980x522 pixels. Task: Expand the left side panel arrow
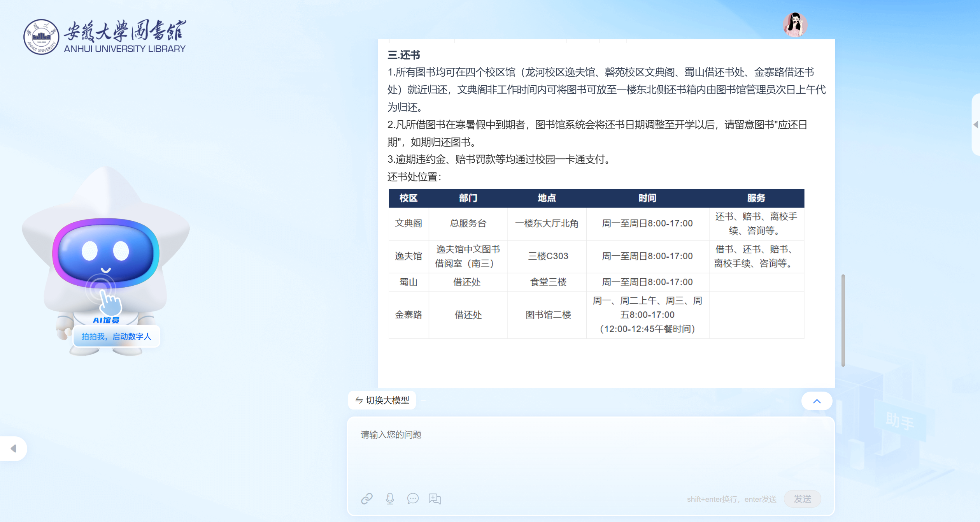point(13,449)
